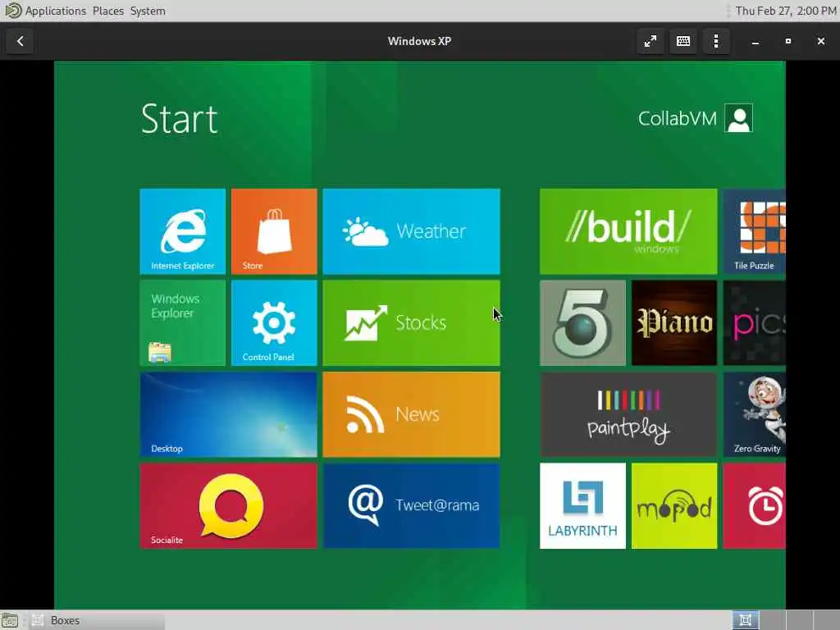Open the News tile
Screen dimensions: 840x630
(x=412, y=414)
